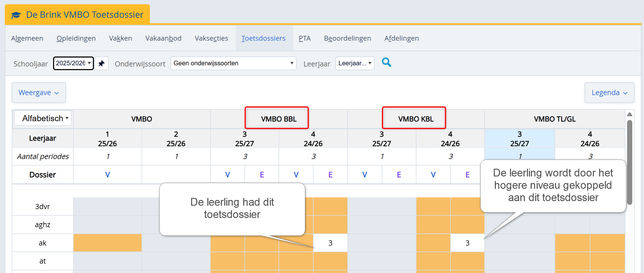
Task: Expand the Legenda panel
Action: [609, 93]
